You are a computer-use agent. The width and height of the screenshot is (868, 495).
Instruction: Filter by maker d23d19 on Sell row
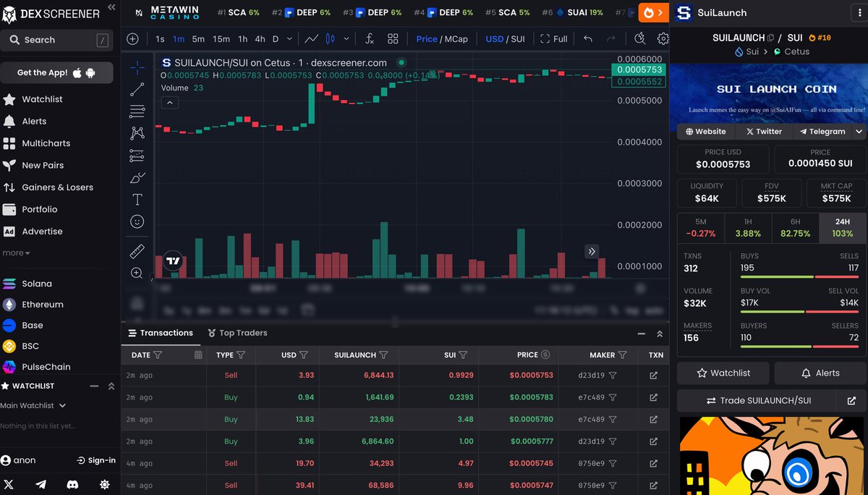pos(613,376)
